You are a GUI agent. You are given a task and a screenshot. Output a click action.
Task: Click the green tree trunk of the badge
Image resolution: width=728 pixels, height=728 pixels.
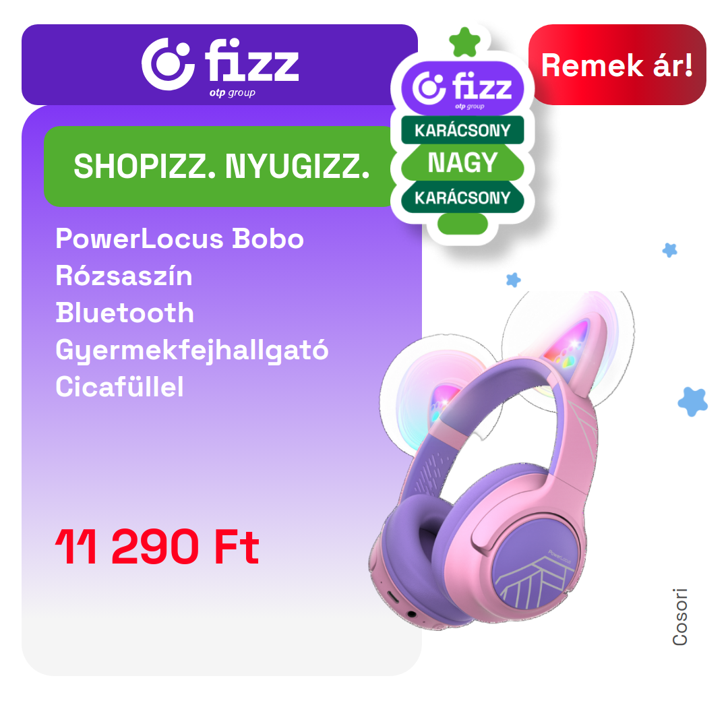click(x=462, y=223)
